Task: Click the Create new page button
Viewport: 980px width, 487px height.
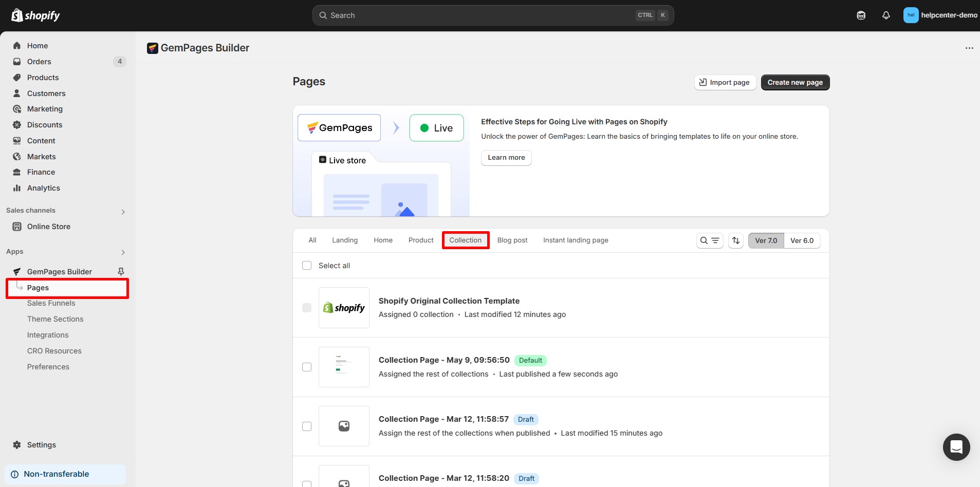Action: point(795,82)
